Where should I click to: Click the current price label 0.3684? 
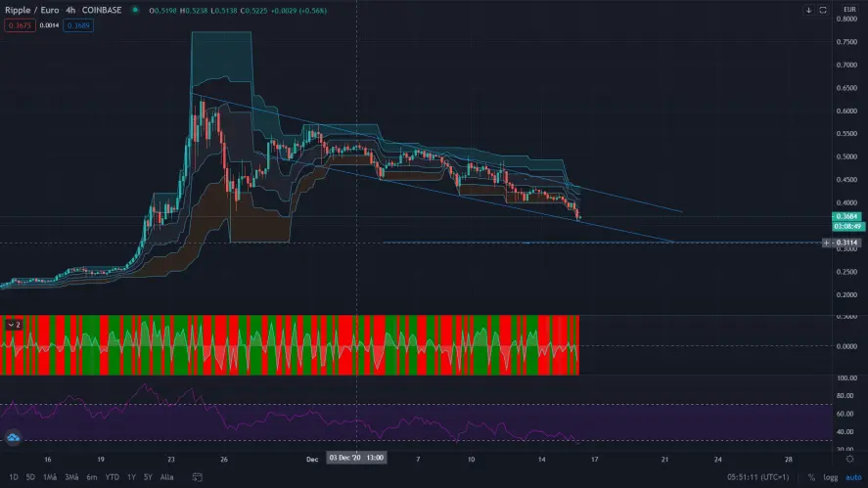coord(846,216)
